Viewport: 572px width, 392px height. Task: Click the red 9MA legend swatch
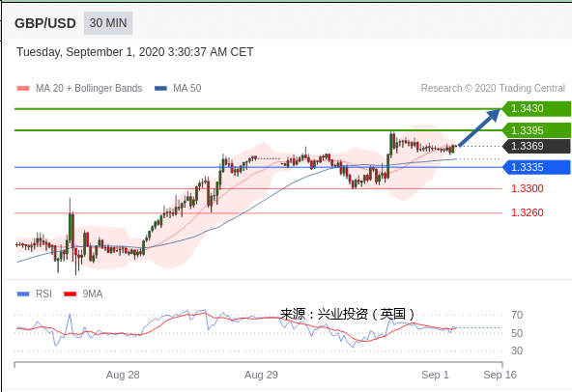(x=70, y=294)
